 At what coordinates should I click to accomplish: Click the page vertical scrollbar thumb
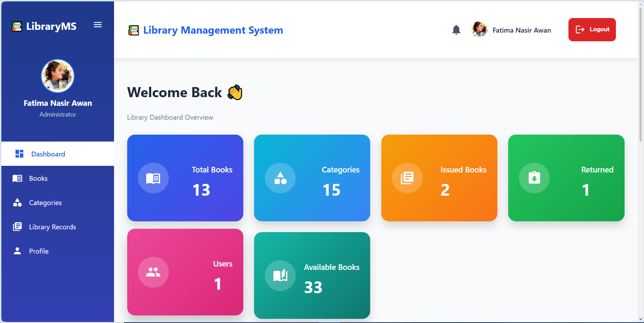pyautogui.click(x=641, y=74)
